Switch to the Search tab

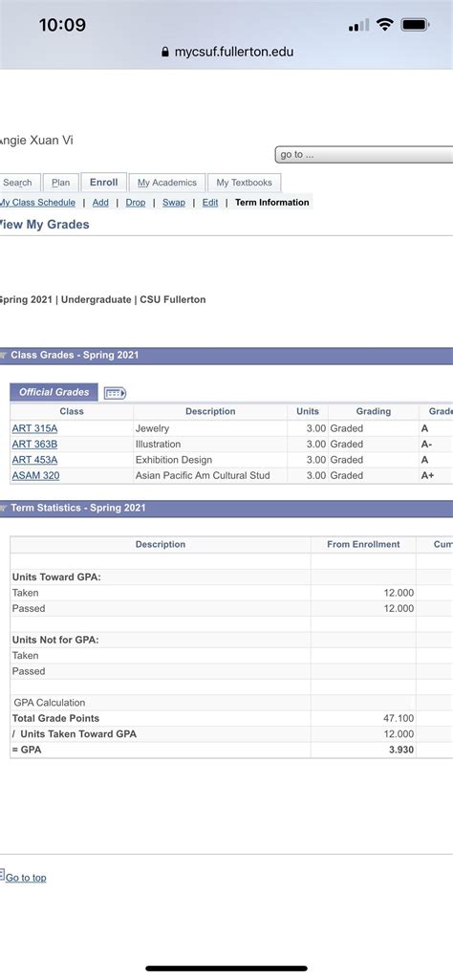(20, 183)
